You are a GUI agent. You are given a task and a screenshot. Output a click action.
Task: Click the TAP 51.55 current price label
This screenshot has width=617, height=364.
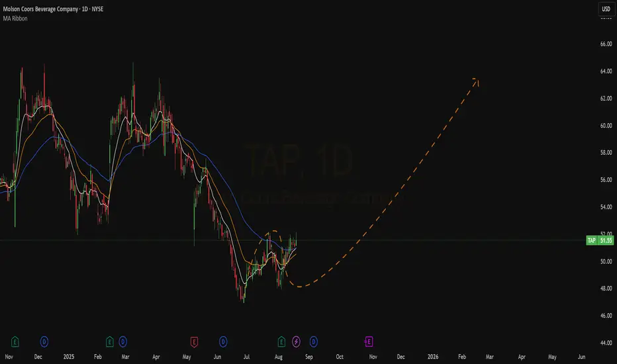(600, 240)
